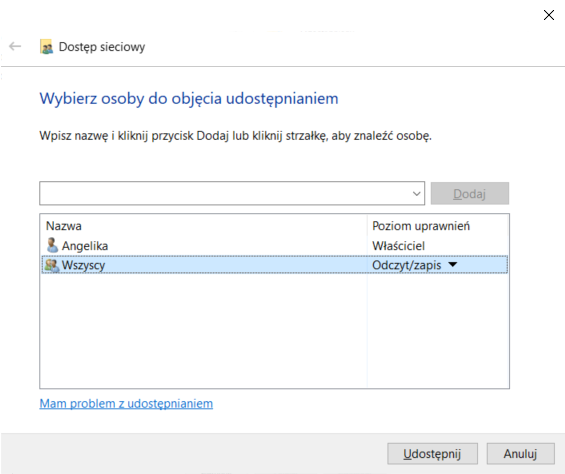Click the Dostęp sieciowy title text
Screen dimensions: 565x474
102,47
